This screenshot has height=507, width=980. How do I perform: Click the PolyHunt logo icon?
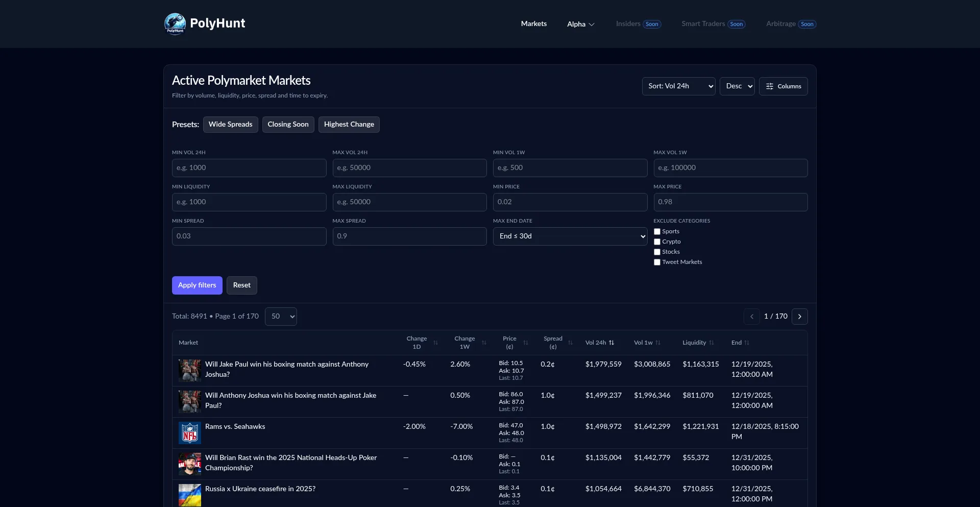tap(175, 23)
